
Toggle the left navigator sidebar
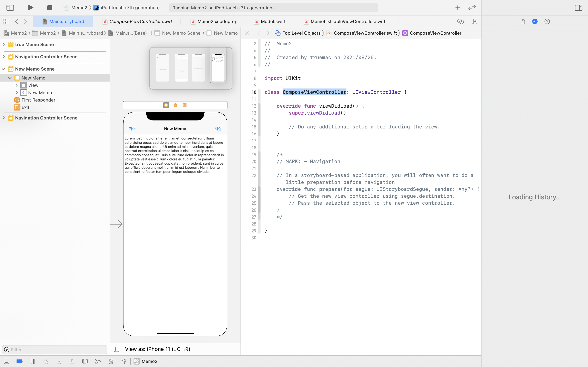point(10,8)
